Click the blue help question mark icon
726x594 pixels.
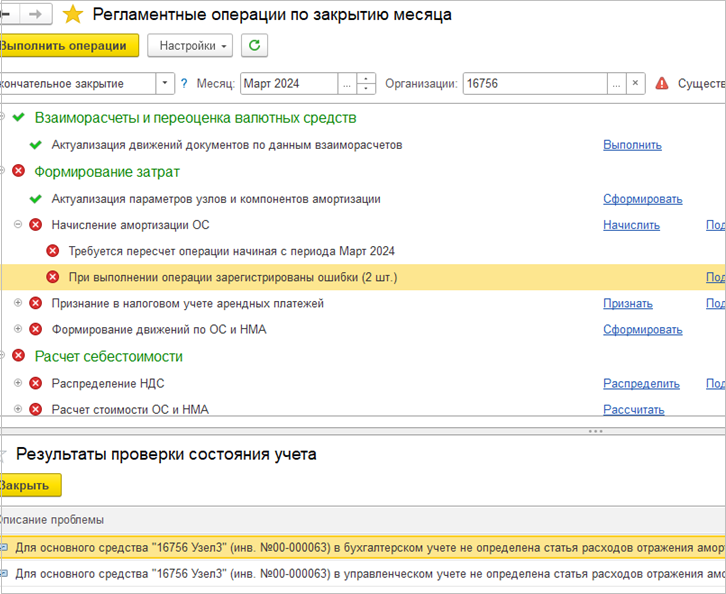tap(184, 84)
